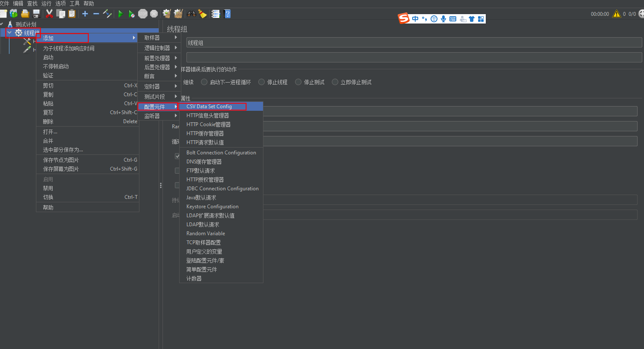The height and width of the screenshot is (349, 644).
Task: Open Sogou emoji smiley icon
Action: [x=434, y=19]
